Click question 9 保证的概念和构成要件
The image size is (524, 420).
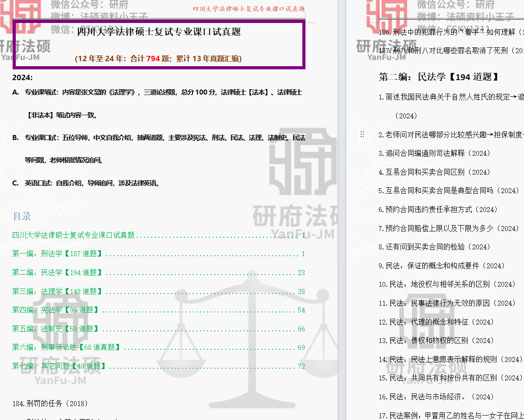(442, 266)
